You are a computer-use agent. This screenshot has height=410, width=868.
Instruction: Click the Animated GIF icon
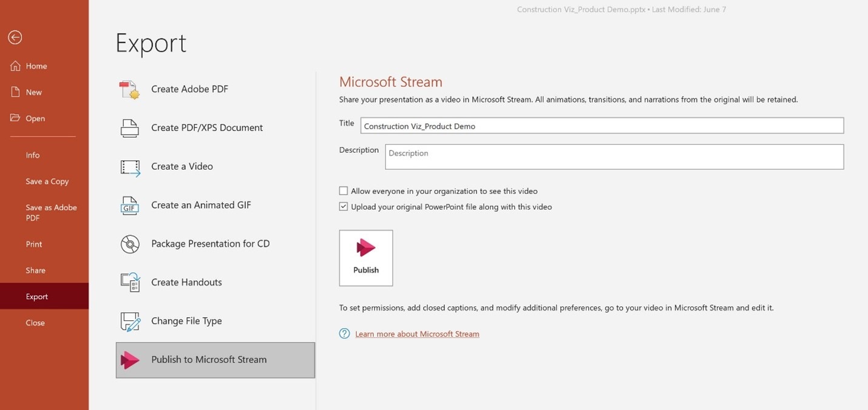(x=130, y=206)
